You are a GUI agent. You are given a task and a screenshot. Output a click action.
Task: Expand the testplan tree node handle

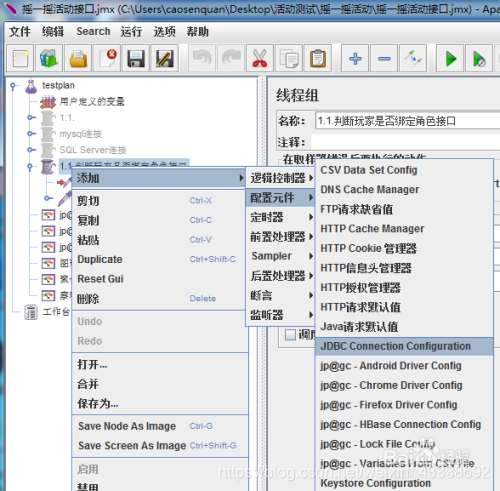click(x=13, y=86)
